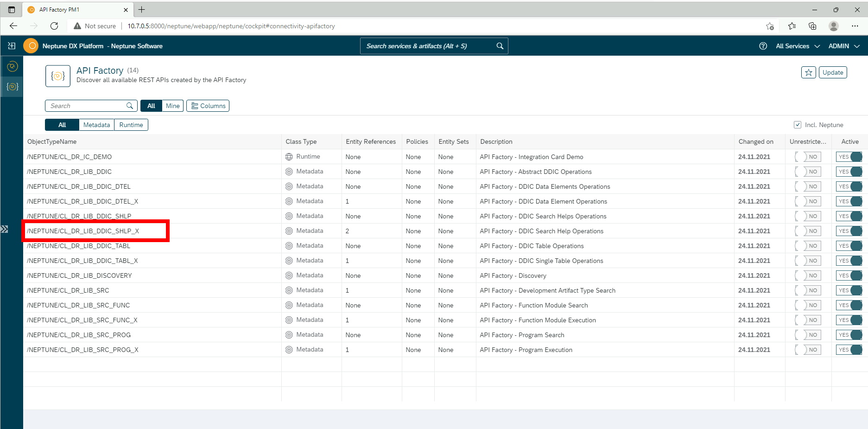Toggle Active switch for CL_DR_LIB_SRC_PROG_X

(x=849, y=350)
